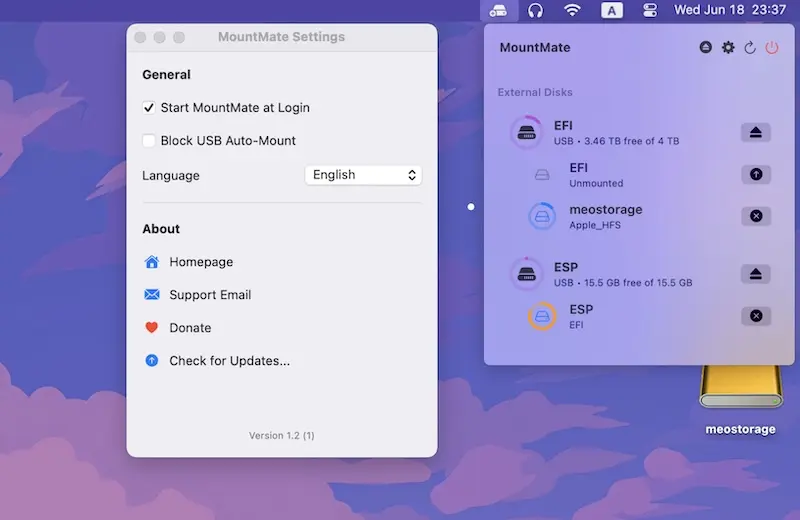Click the envelope Support Email icon

click(152, 295)
